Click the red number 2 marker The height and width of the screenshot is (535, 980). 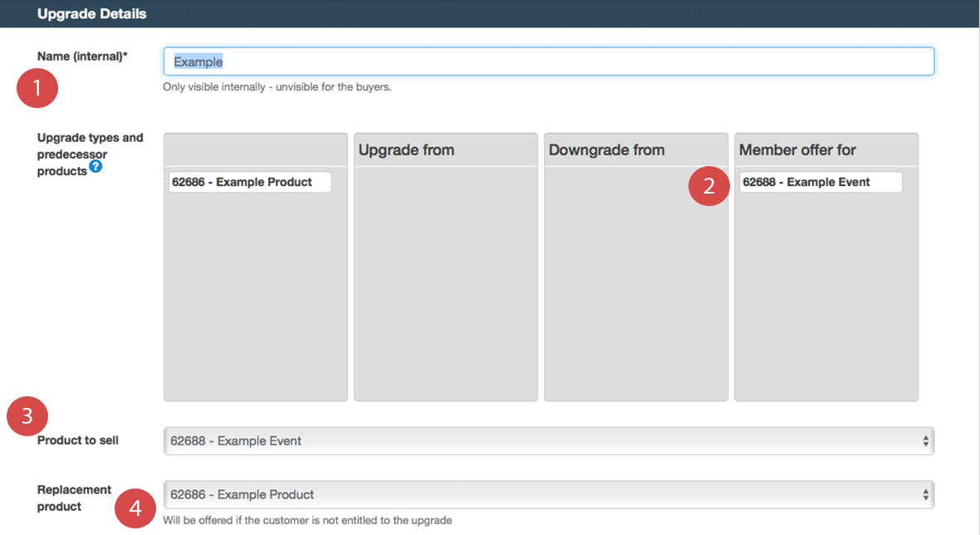708,186
